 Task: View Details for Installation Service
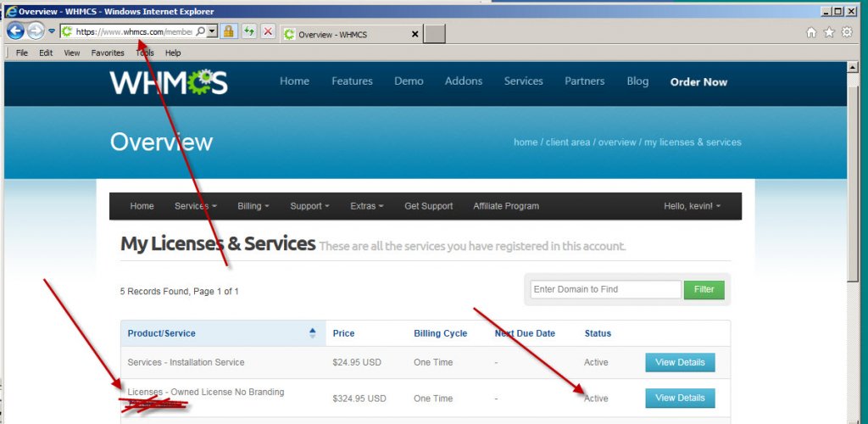[x=681, y=363]
